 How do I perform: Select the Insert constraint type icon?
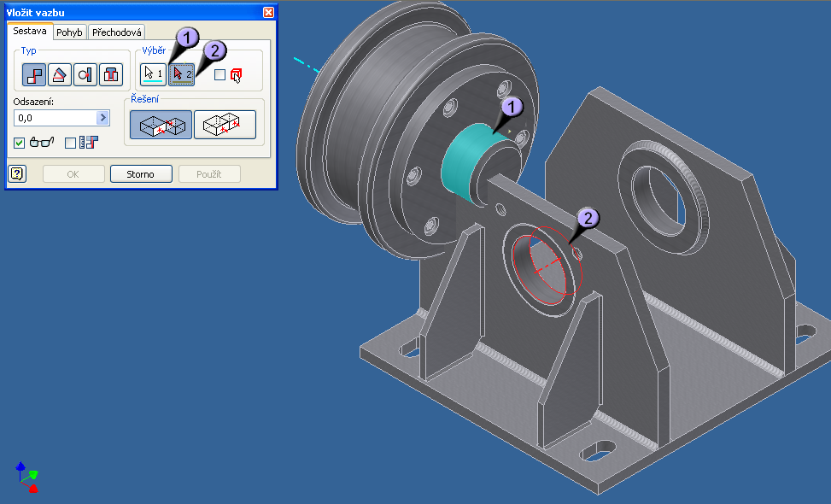(111, 75)
